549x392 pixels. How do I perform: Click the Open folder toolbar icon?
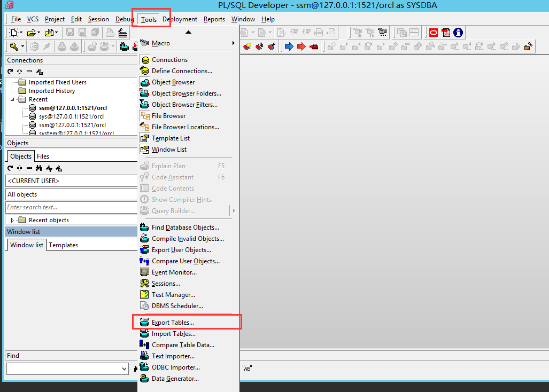[31, 33]
